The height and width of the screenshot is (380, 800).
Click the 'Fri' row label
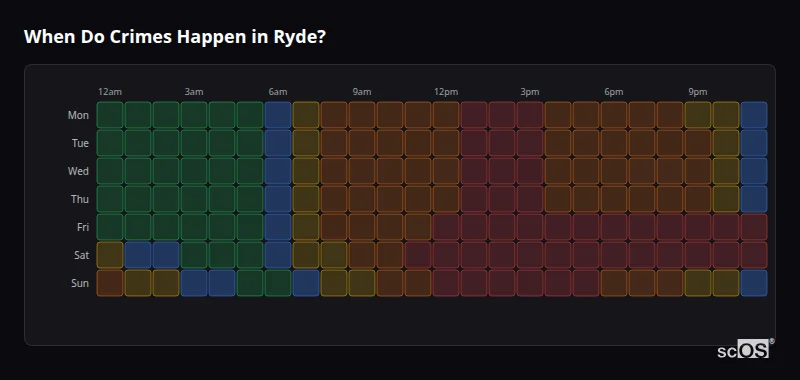pos(83,227)
